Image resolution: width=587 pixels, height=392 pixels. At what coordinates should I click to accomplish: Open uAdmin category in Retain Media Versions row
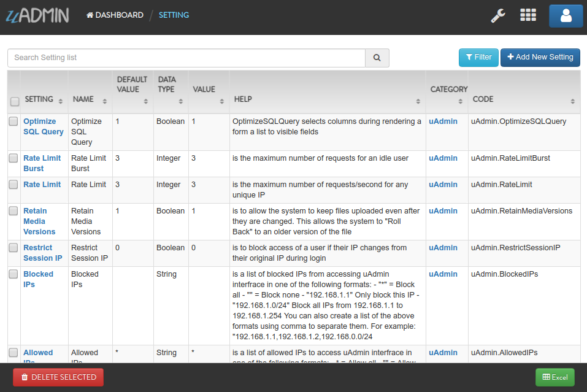pyautogui.click(x=443, y=211)
